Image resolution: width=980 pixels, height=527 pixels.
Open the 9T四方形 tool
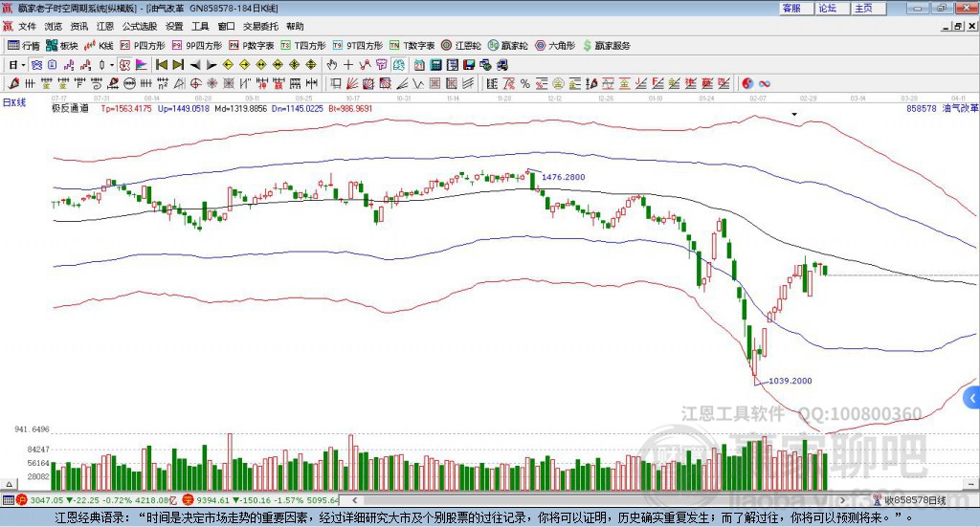pos(358,46)
